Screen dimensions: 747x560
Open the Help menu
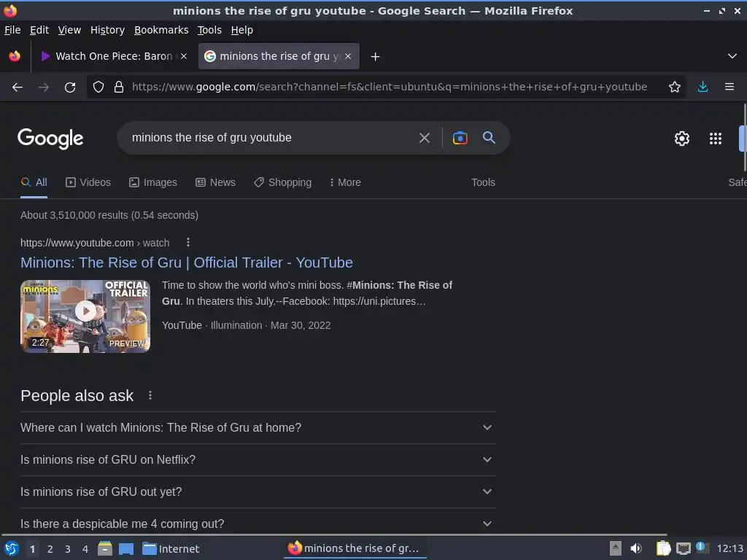pyautogui.click(x=242, y=30)
